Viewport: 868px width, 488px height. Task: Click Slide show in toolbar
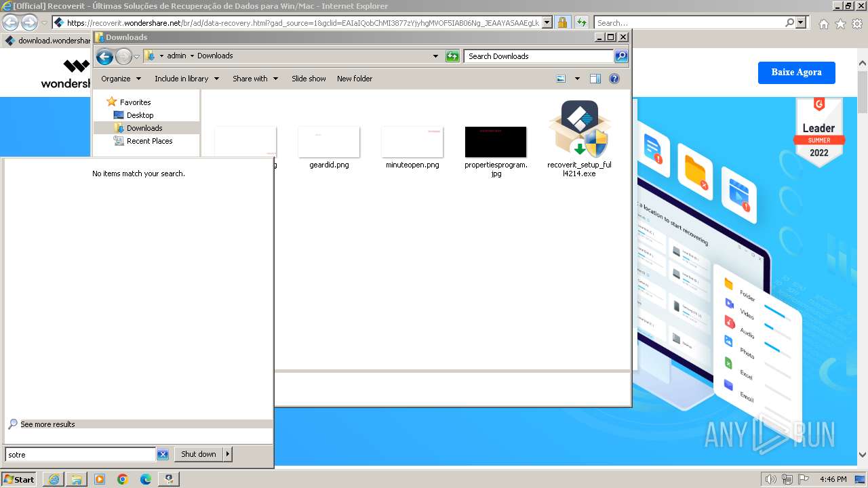(309, 79)
